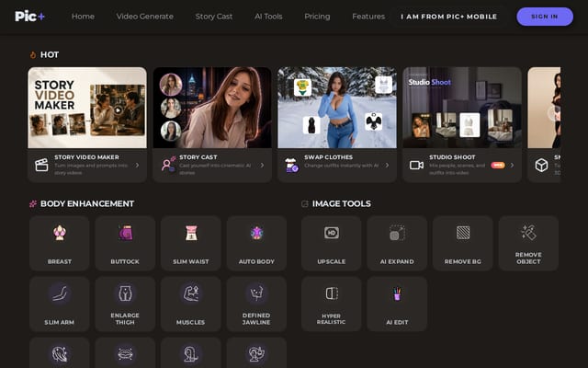This screenshot has width=588, height=368.
Task: Expand Story Cast chevron arrow
Action: coord(262,166)
